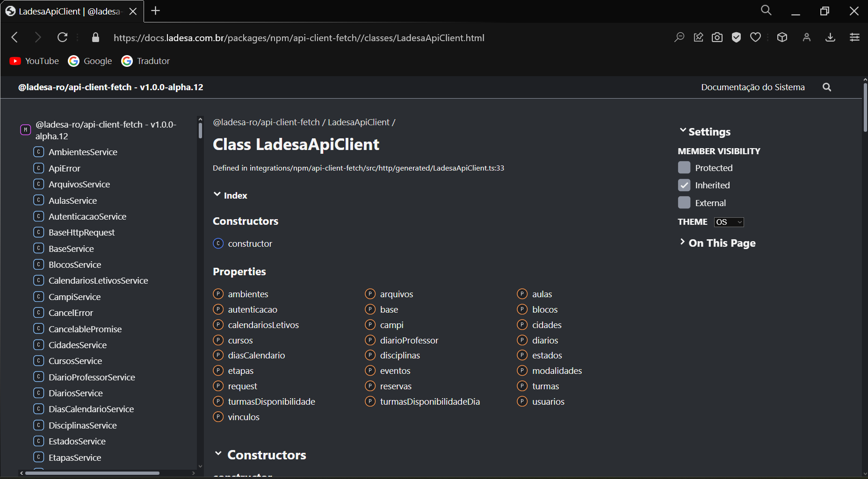
Task: Expand the On This Page section
Action: point(717,243)
